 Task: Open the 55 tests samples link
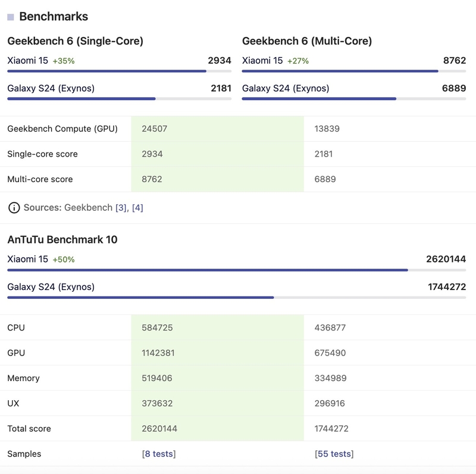(334, 454)
